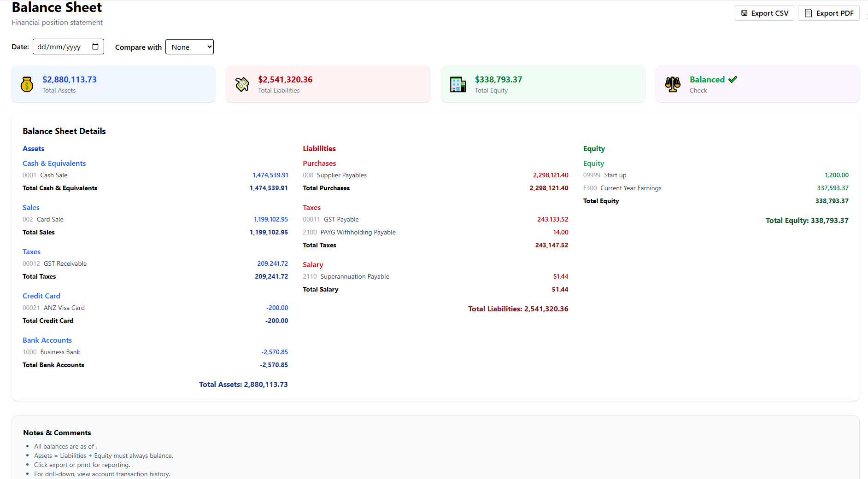
Task: Open the Sales section heading under Assets
Action: pyautogui.click(x=31, y=207)
